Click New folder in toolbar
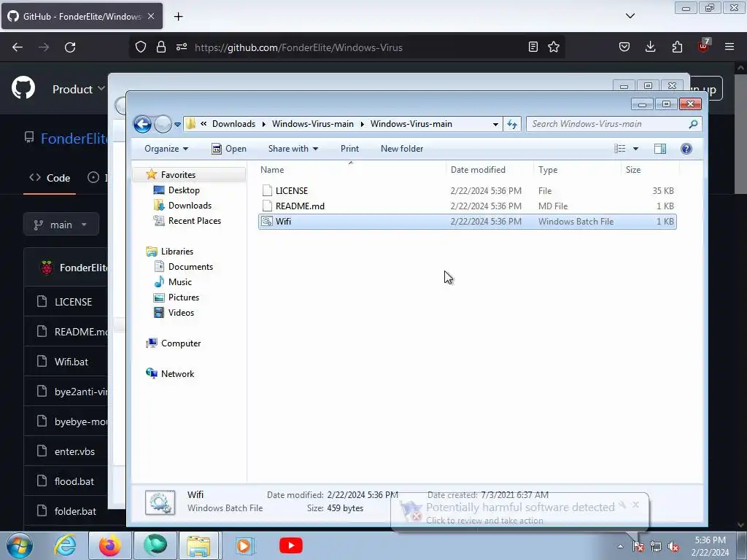 (402, 149)
